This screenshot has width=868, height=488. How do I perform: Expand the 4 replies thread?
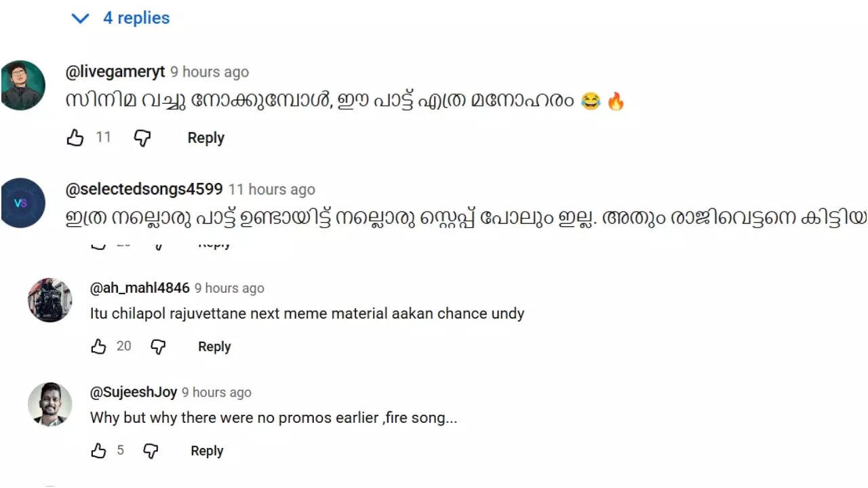pyautogui.click(x=121, y=18)
